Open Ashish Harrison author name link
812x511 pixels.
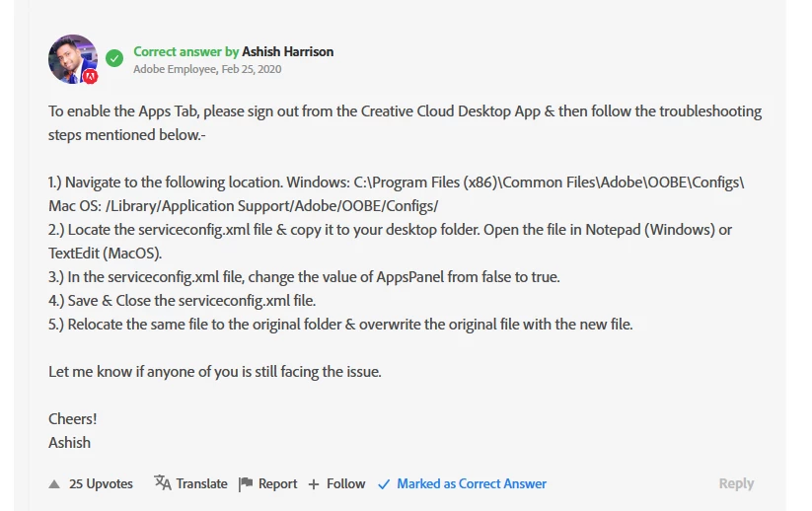(288, 51)
